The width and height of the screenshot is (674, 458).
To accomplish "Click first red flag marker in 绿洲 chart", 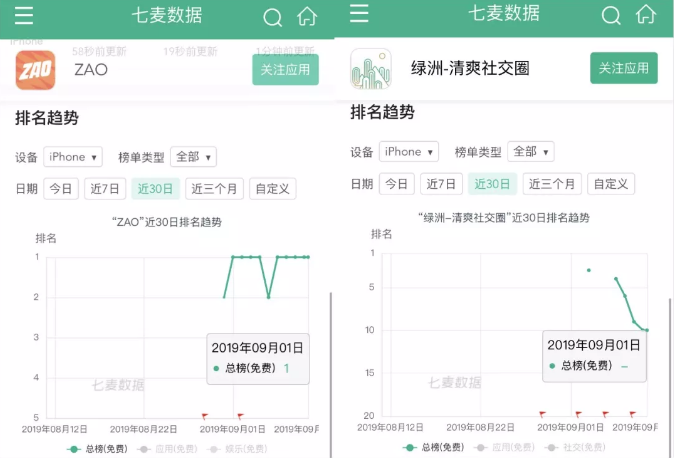I will [542, 414].
